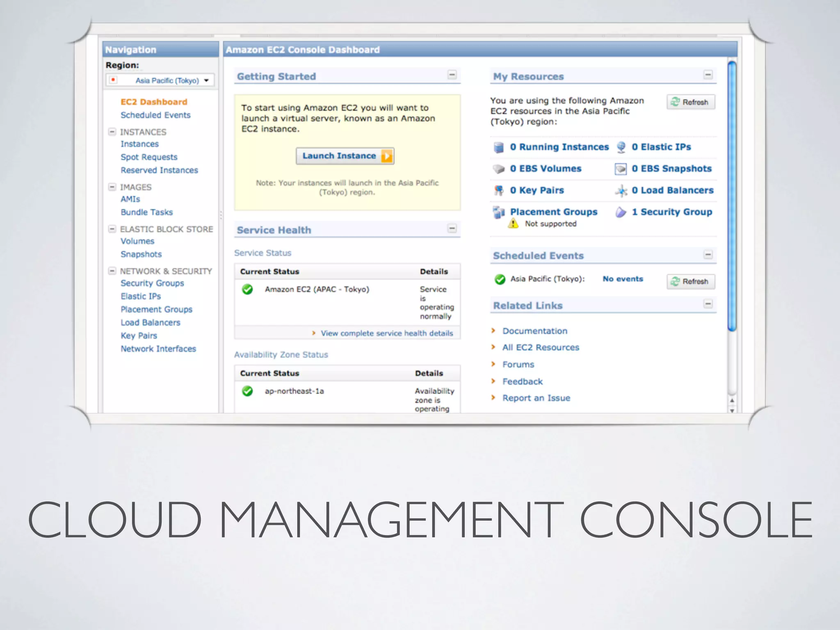The height and width of the screenshot is (630, 840).
Task: Click the dashboard vertical scrollbar thumb
Action: point(732,195)
